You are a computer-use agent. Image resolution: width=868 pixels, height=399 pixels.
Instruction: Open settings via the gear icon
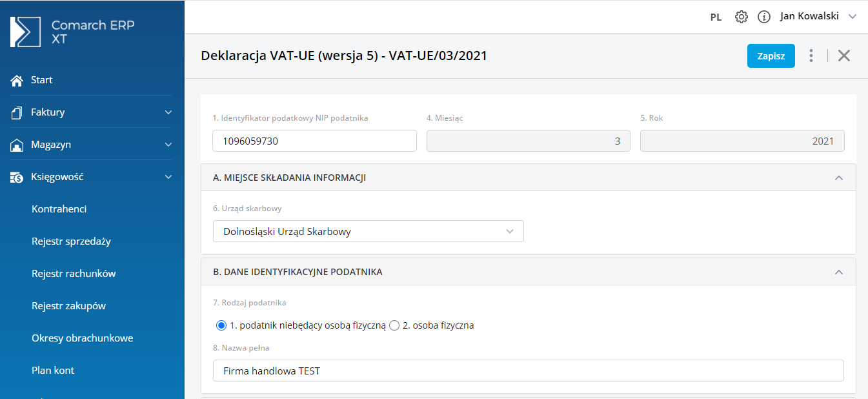pyautogui.click(x=742, y=17)
